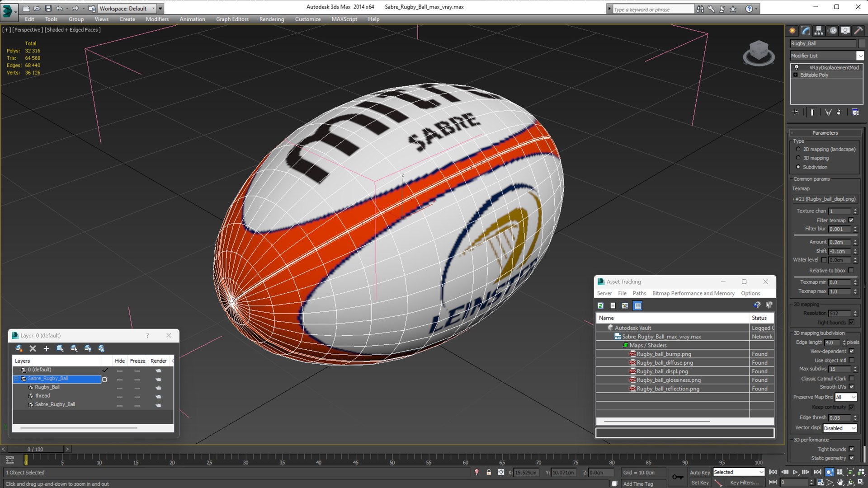The height and width of the screenshot is (488, 868).
Task: Click the Rugby_Ball object color swatch
Action: [x=862, y=43]
